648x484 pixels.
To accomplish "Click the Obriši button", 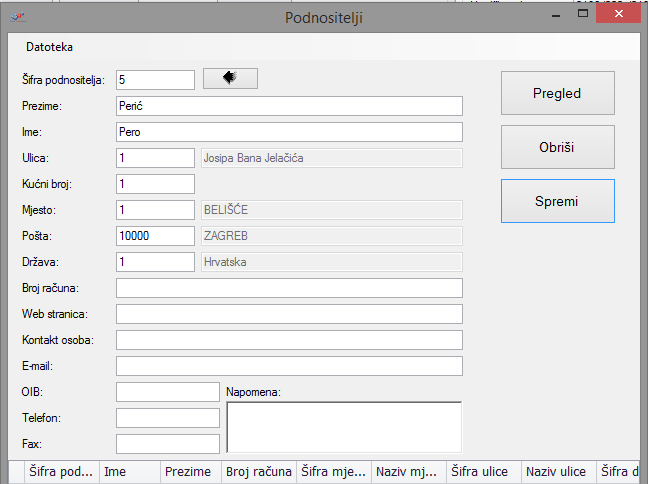I will [x=557, y=147].
